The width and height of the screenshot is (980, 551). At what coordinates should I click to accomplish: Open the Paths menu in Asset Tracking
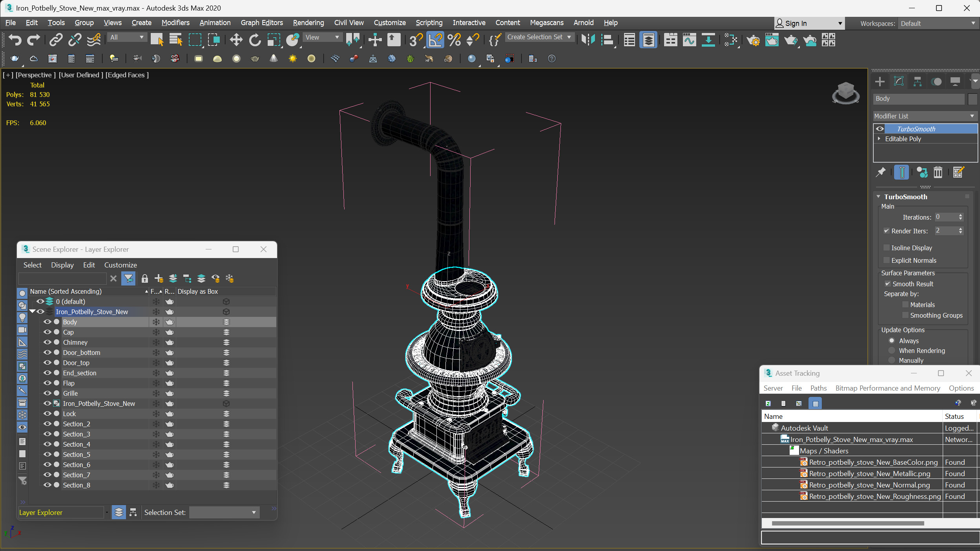pyautogui.click(x=818, y=388)
